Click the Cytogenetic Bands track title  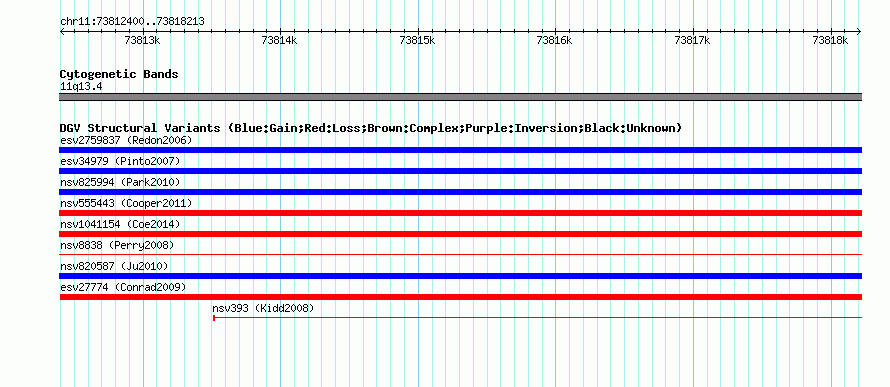tap(119, 74)
